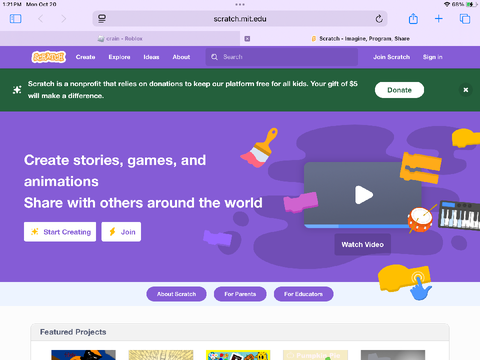Dismiss the donation banner
Viewport: 480px width, 360px height.
click(x=466, y=90)
